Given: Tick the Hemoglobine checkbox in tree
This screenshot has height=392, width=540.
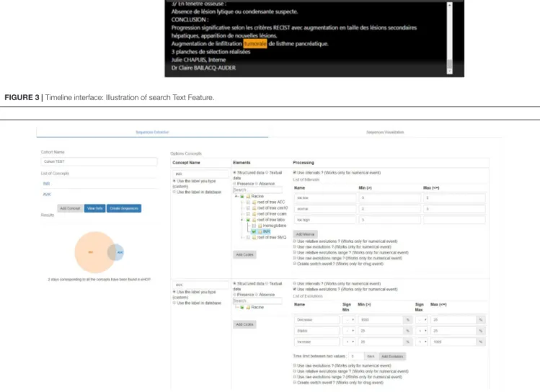Looking at the screenshot, I should [x=254, y=226].
